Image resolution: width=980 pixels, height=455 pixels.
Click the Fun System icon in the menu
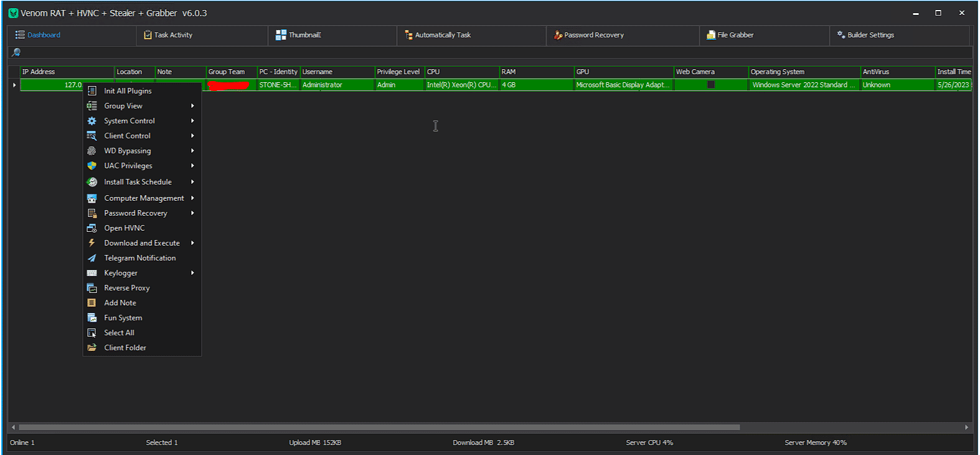pos(92,318)
